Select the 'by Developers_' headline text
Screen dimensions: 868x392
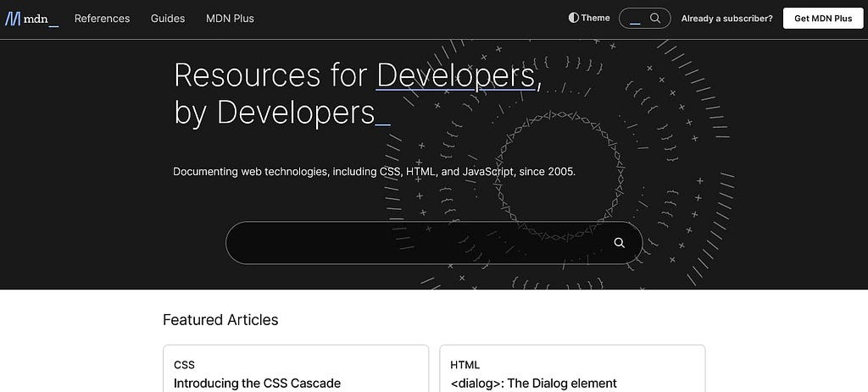(282, 113)
